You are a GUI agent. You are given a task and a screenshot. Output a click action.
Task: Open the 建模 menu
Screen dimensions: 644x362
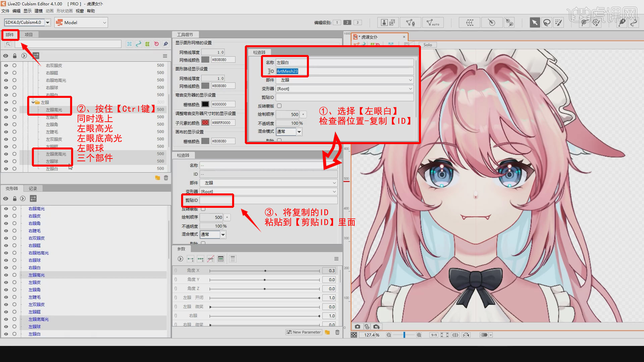coord(39,11)
